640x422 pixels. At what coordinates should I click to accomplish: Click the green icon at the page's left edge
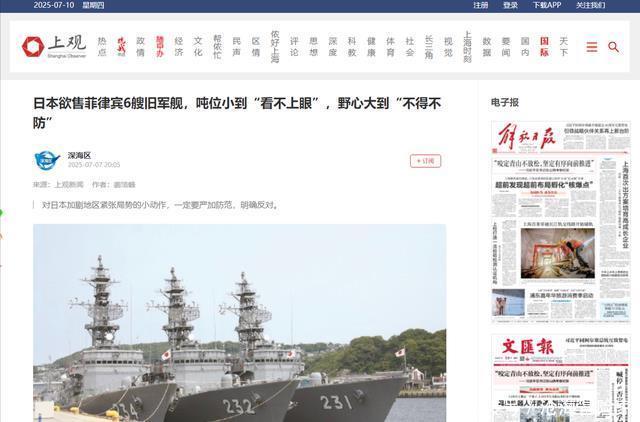point(1,213)
